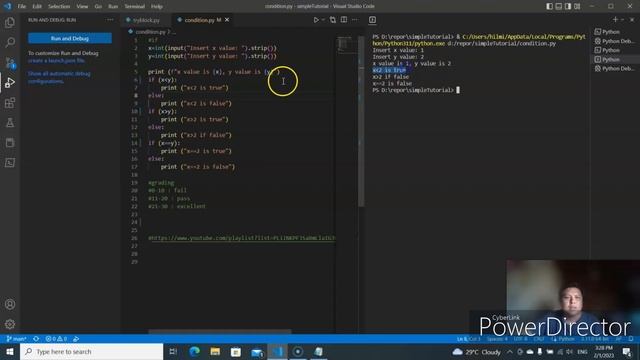The width and height of the screenshot is (640, 360).
Task: Click the editor horizontal scrollbar
Action: coord(220,331)
